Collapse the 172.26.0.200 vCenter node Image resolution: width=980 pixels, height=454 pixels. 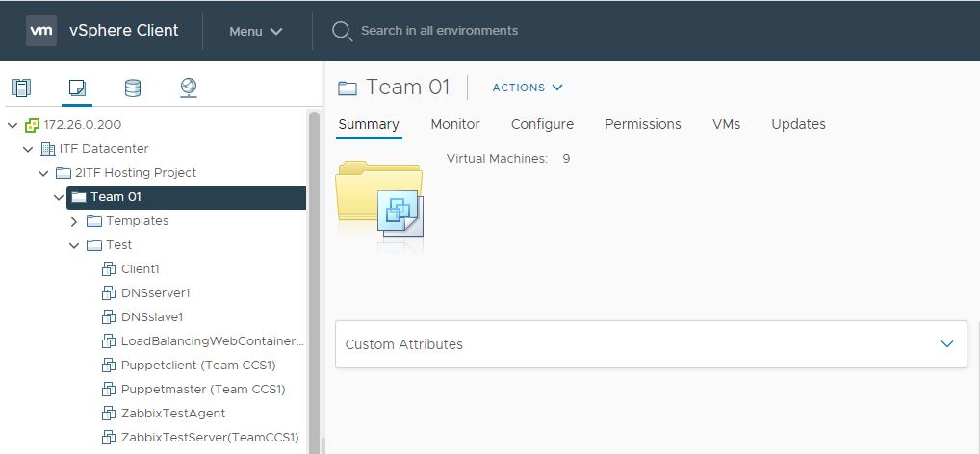point(13,125)
